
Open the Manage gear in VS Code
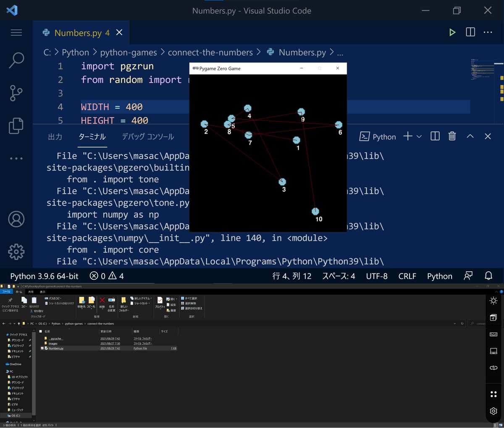pyautogui.click(x=16, y=252)
